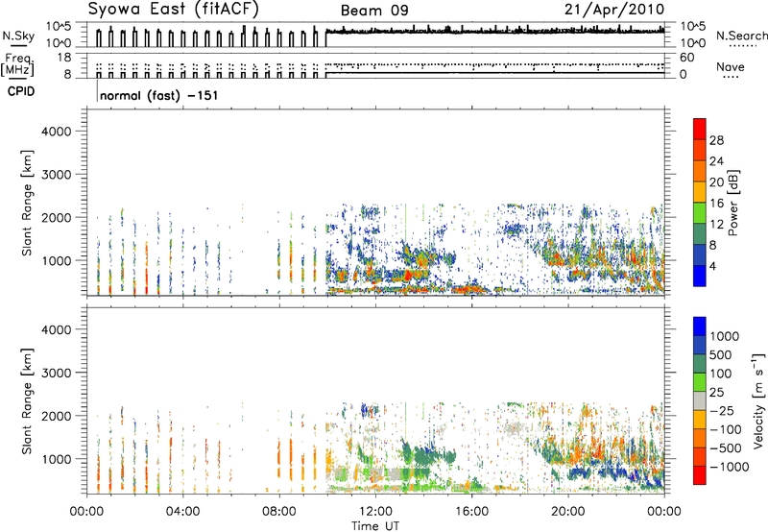Click the '08:00' time axis label

pos(279,512)
